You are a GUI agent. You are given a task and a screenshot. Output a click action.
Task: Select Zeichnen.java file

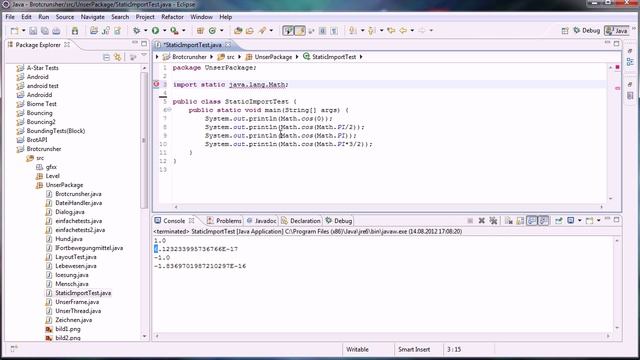(73, 320)
